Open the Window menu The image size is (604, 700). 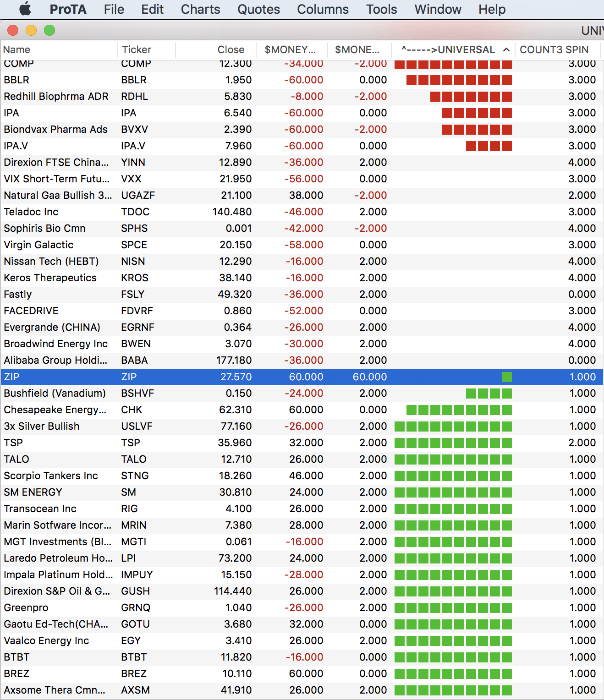[438, 9]
